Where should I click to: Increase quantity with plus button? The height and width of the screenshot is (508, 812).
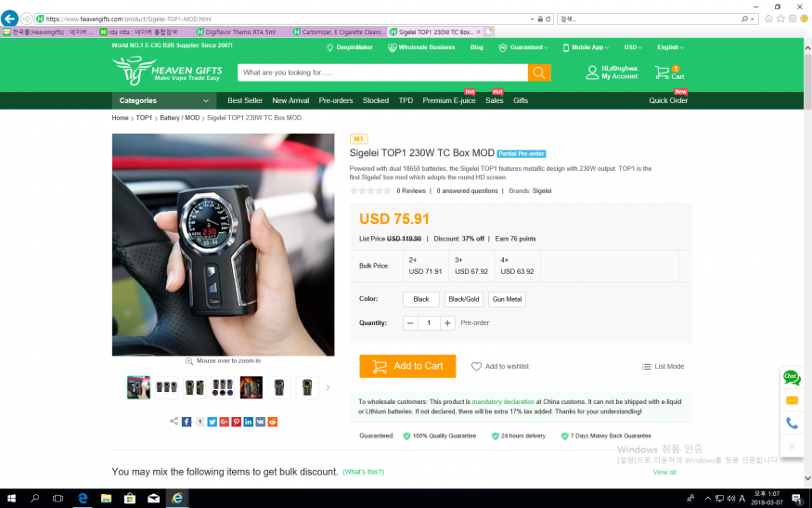point(447,323)
